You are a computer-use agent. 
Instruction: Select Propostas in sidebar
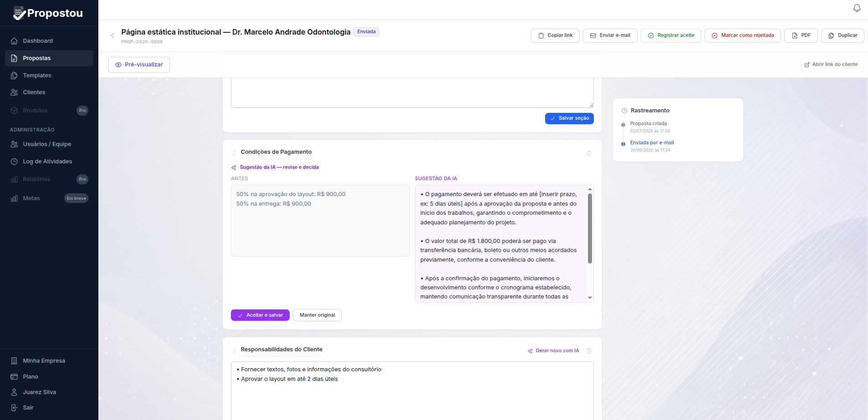tap(49, 58)
